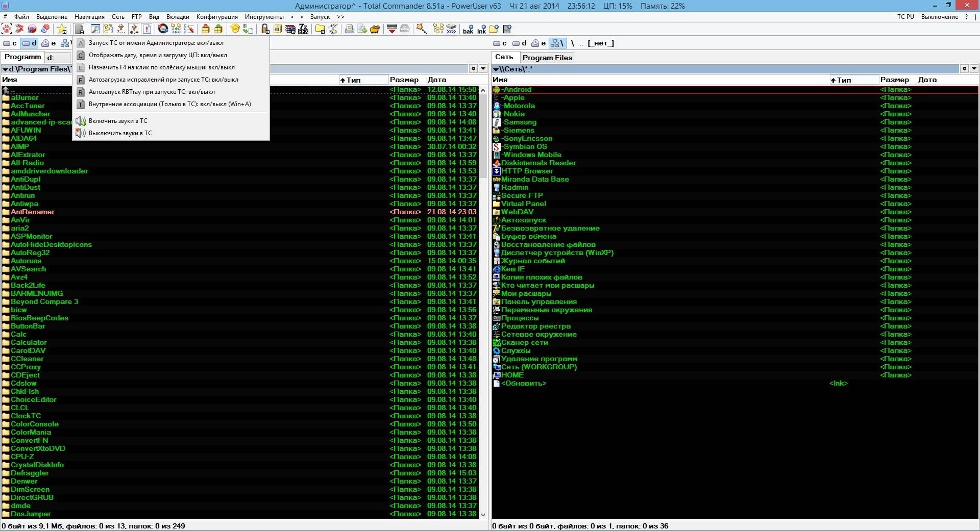Click left panel scrollbar down arrow
Screen dimensions: 980x531
[x=483, y=515]
